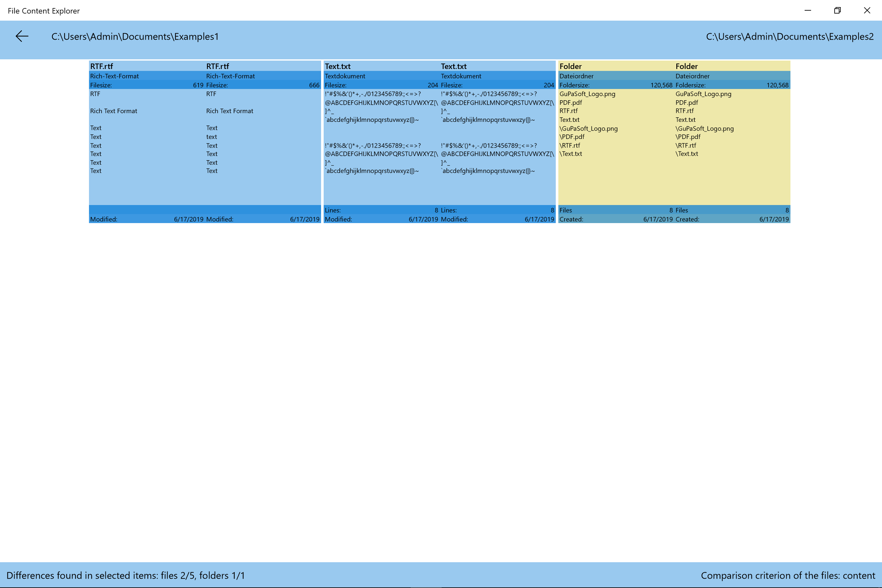
Task: Select the left RTF.rtf file title
Action: tap(102, 66)
